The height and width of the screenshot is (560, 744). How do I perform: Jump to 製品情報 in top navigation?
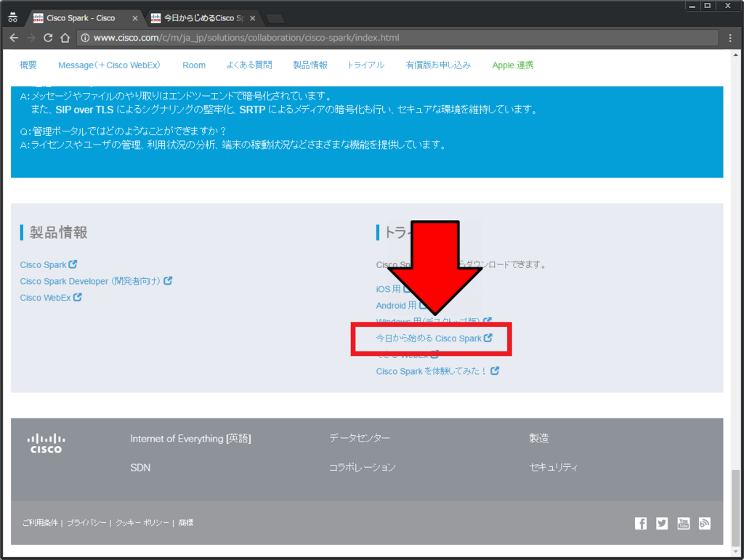[310, 65]
